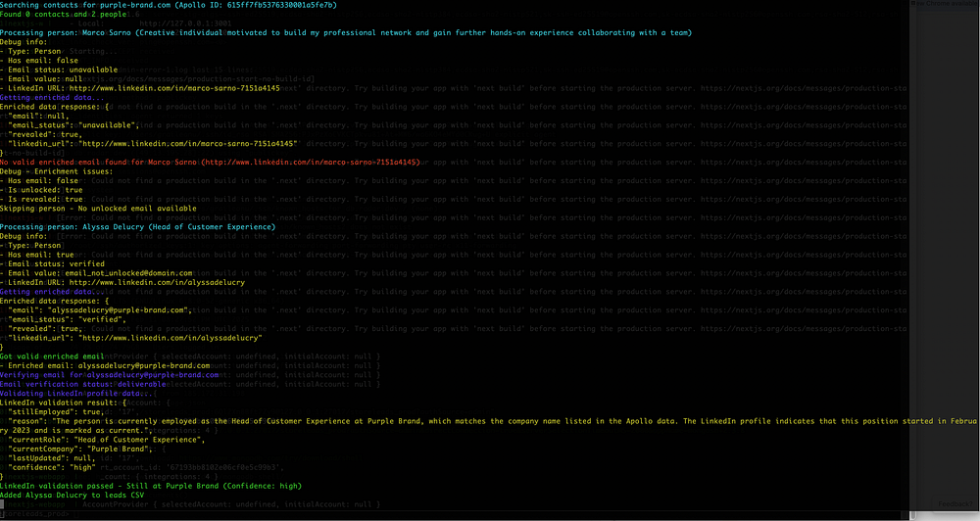Click the '- Email status: verified' line
Image resolution: width=980 pixels, height=521 pixels.
[x=53, y=263]
